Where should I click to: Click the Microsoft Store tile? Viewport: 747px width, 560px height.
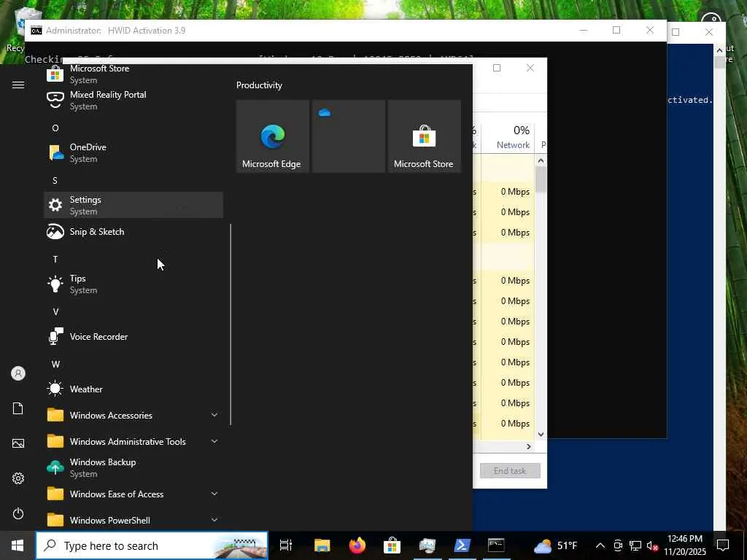(x=424, y=136)
